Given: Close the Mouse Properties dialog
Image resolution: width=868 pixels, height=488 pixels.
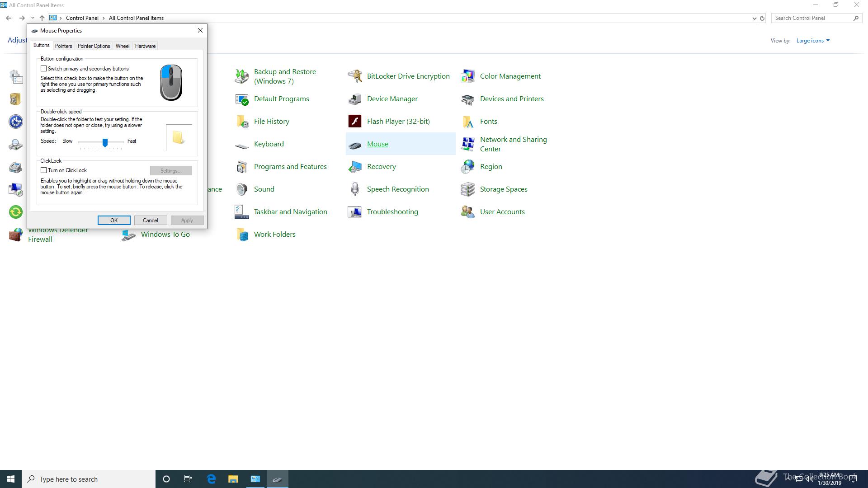Looking at the screenshot, I should click(200, 30).
